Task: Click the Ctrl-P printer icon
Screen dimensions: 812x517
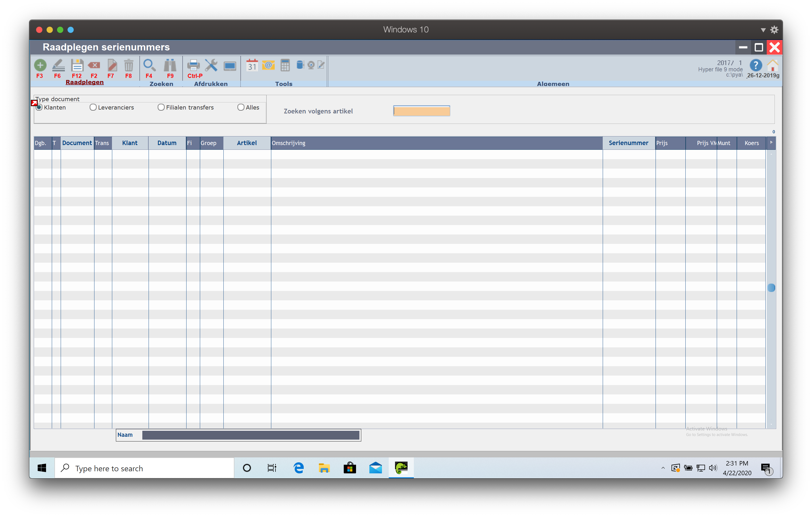Action: (x=194, y=65)
